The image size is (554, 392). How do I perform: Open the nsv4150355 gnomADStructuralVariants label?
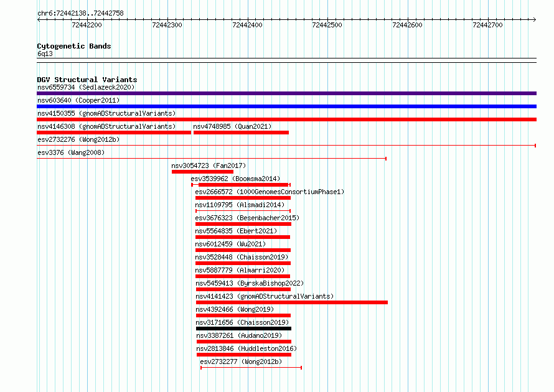point(106,113)
